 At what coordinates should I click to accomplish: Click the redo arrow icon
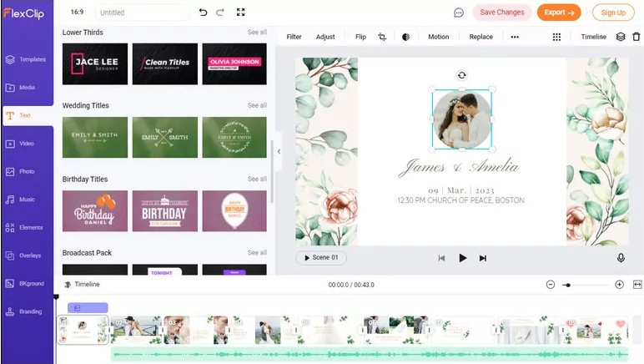click(220, 13)
